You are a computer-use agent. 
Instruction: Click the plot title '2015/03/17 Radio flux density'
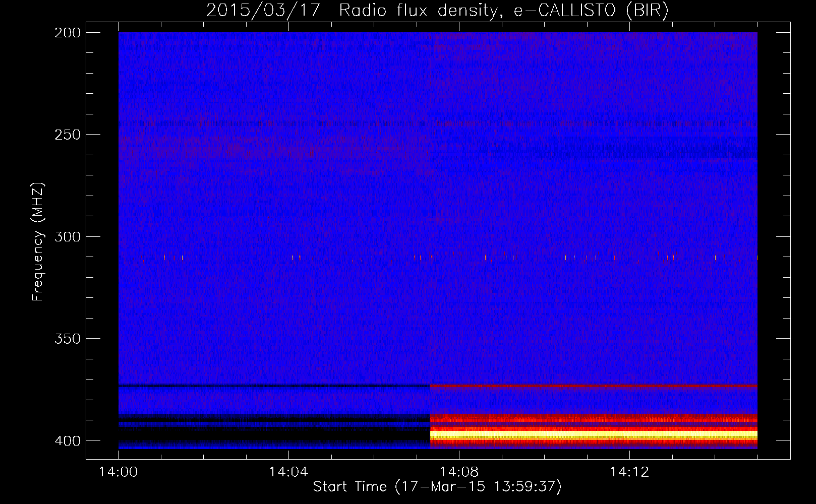point(352,10)
